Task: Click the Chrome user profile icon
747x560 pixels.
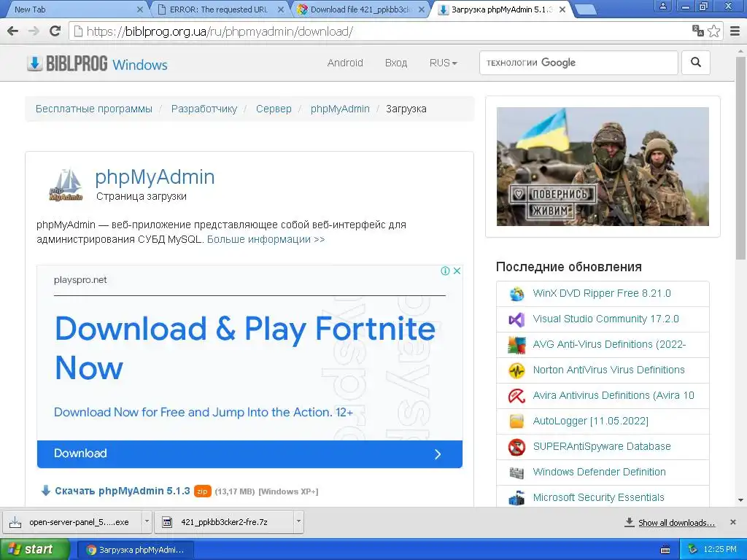Action: 662,6
